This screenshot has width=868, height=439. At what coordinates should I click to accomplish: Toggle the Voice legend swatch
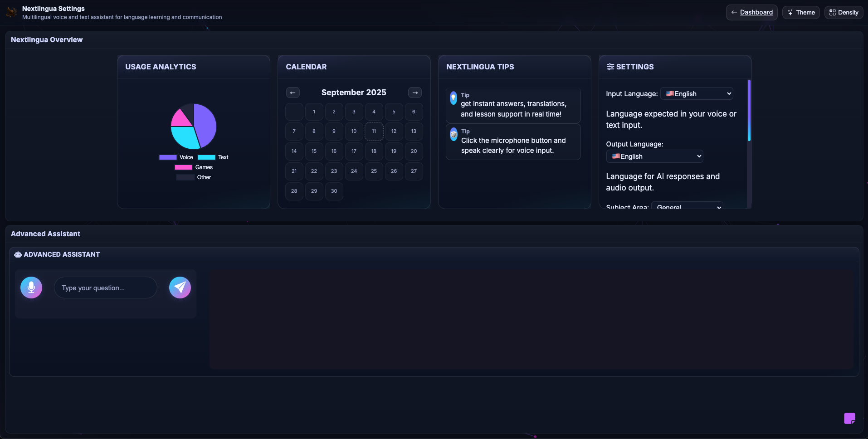[168, 157]
